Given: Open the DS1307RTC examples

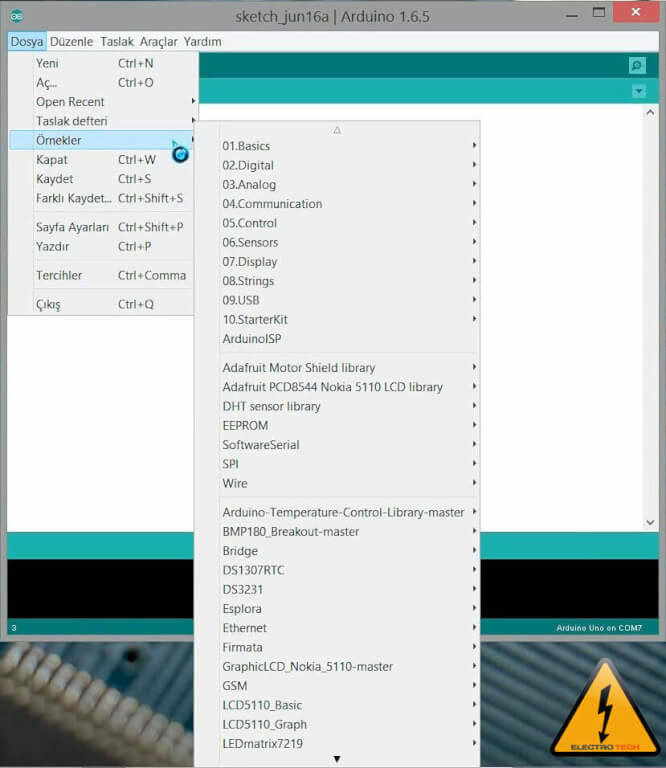Looking at the screenshot, I should [337, 570].
